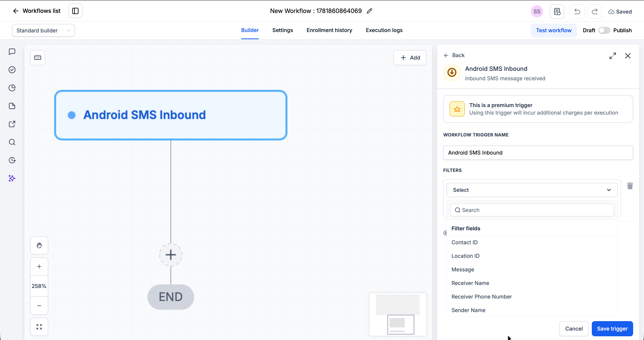This screenshot has width=644, height=340.
Task: Click the canvas minimap
Action: (x=398, y=314)
